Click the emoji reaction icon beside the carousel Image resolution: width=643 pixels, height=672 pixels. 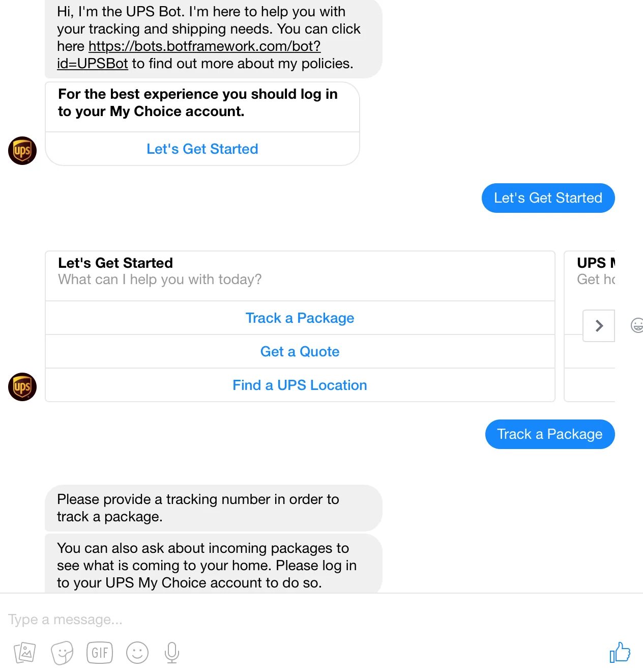click(x=636, y=325)
